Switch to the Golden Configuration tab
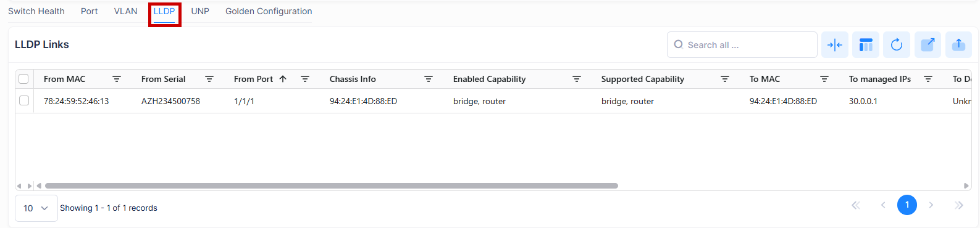The width and height of the screenshot is (980, 228). pos(269,11)
